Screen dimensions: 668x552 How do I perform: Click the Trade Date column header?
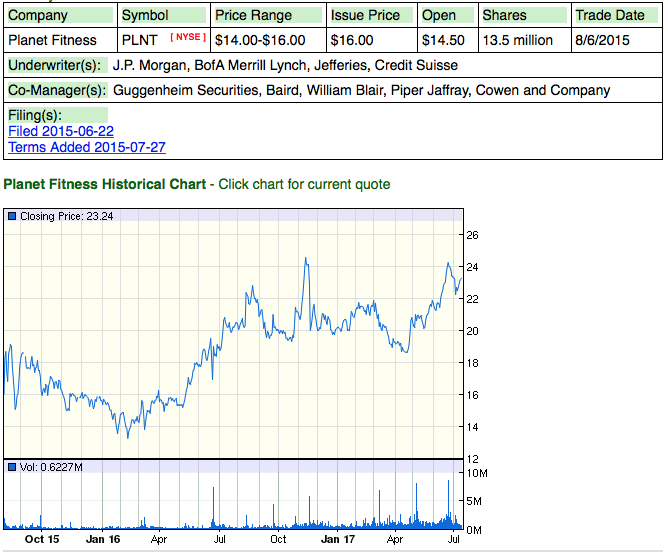(x=616, y=15)
